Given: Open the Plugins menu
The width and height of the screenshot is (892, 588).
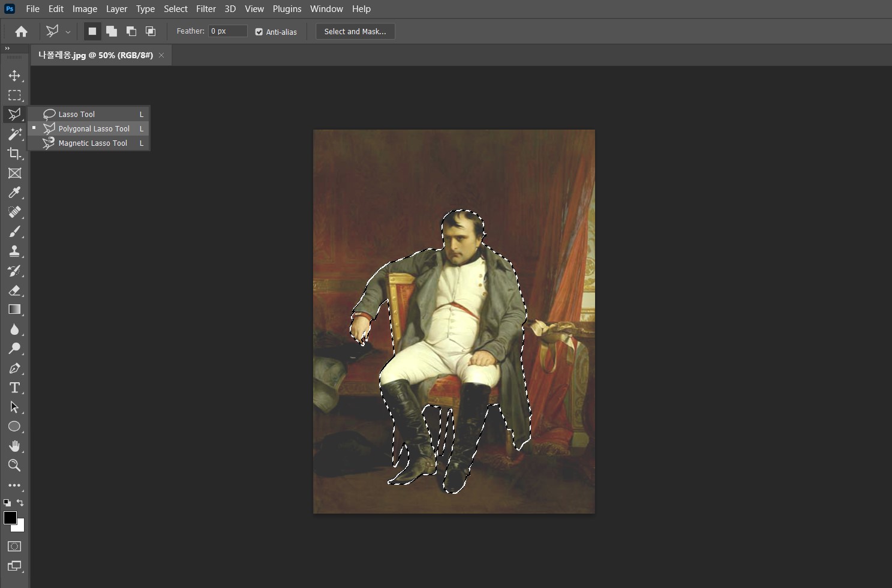Looking at the screenshot, I should (x=287, y=9).
